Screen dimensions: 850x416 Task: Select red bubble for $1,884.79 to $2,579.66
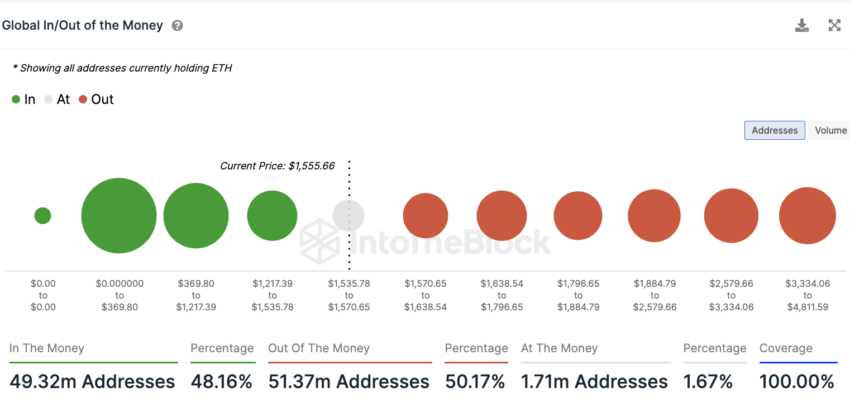(x=654, y=215)
